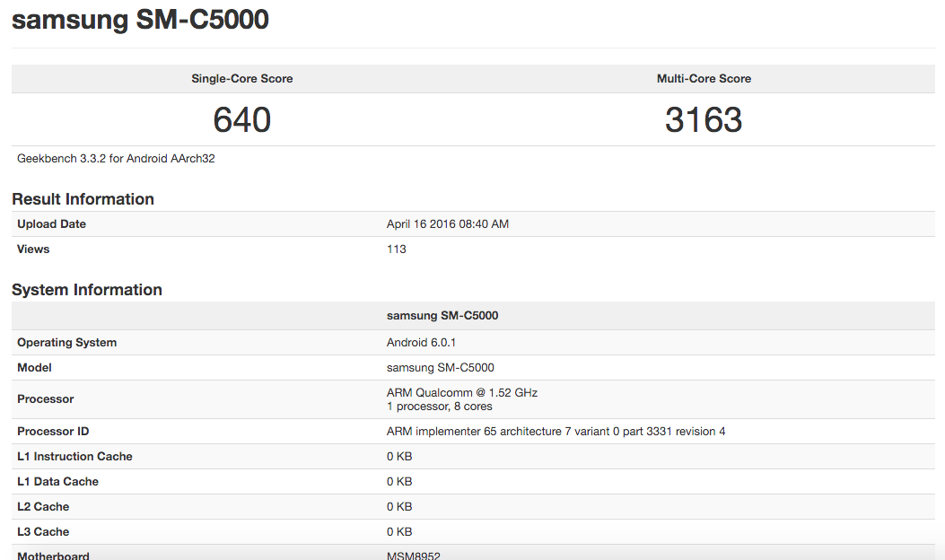
Task: Select the Upload Date label
Action: pyautogui.click(x=51, y=223)
